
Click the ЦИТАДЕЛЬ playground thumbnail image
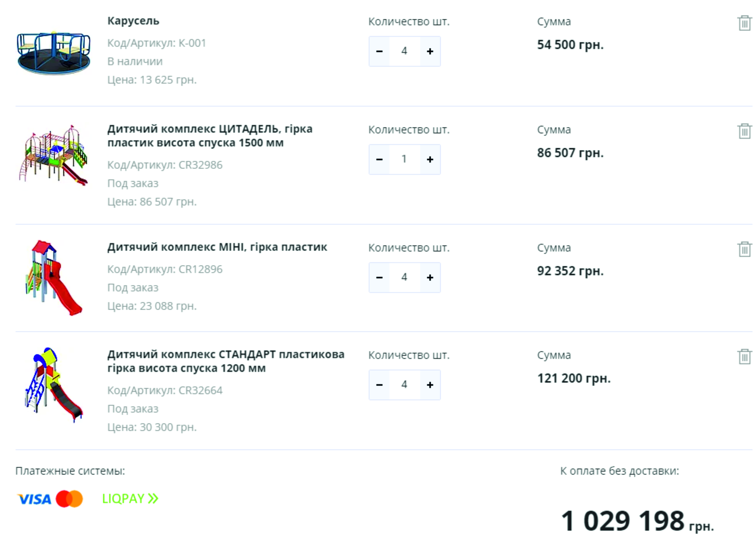click(x=53, y=155)
